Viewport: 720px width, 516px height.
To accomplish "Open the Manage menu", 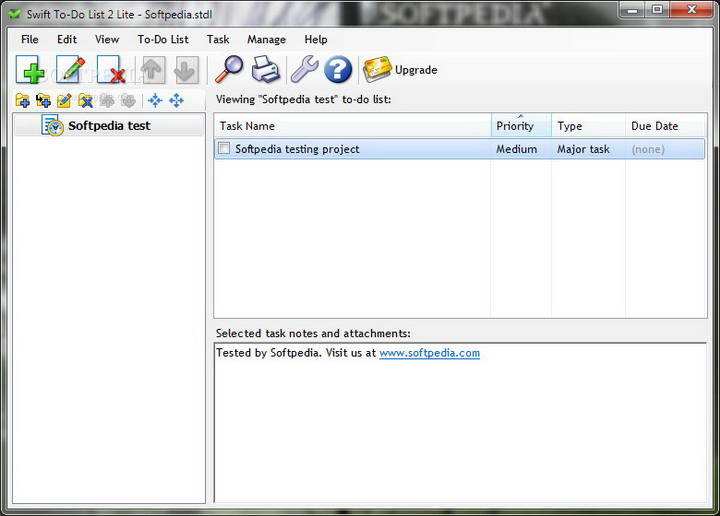I will [266, 39].
